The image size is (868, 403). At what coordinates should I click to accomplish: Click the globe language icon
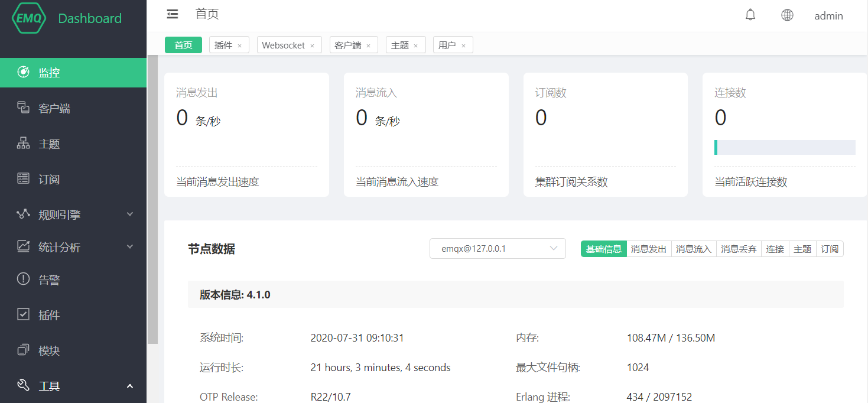pos(787,15)
